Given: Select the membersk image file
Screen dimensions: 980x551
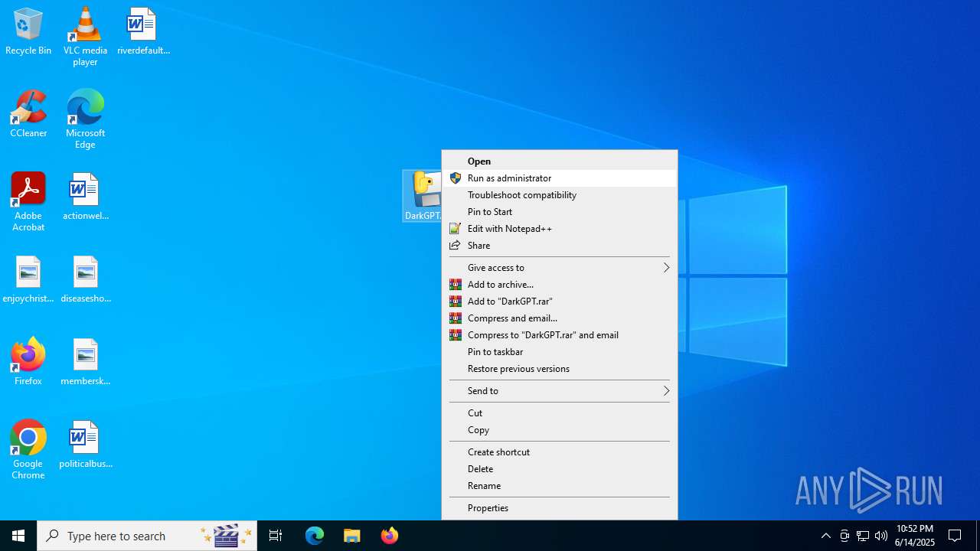Looking at the screenshot, I should (x=85, y=363).
